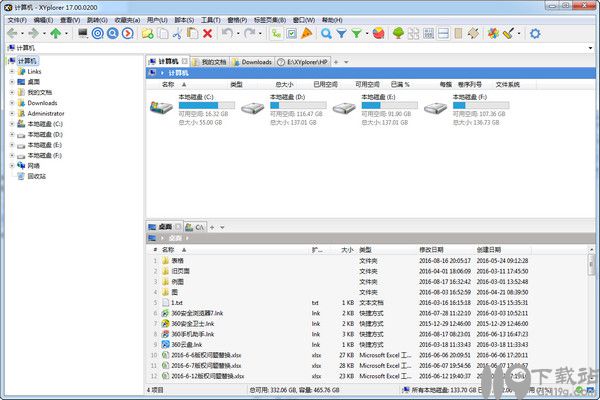Expand the Links tree node
This screenshot has height=400, width=600.
click(12, 72)
